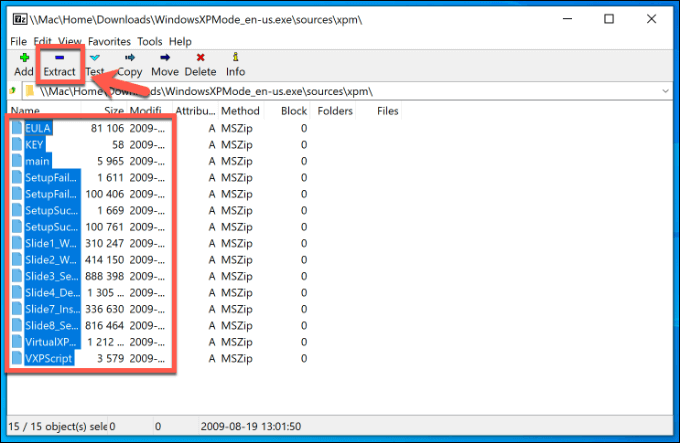Click the address bar path field
Viewport: 680px width, 443px height.
coord(343,91)
